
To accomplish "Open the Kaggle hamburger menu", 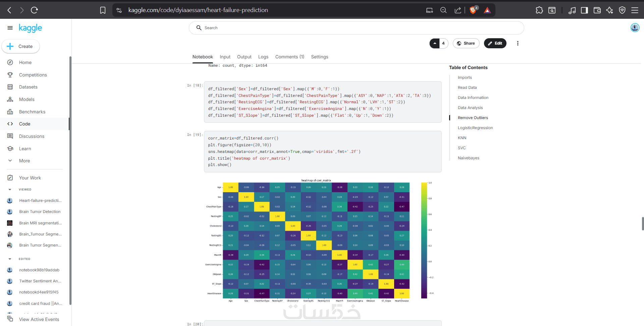I will (x=10, y=28).
